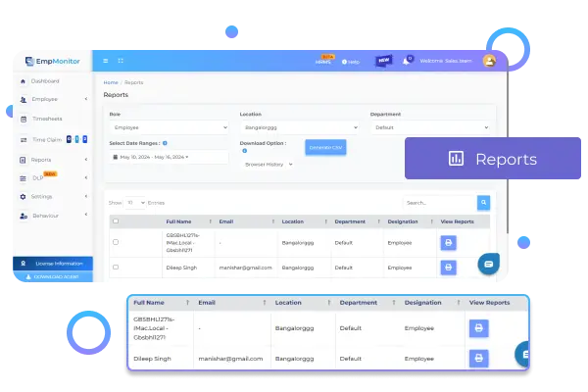The image size is (588, 392).
Task: Open notifications bell icon
Action: point(408,61)
